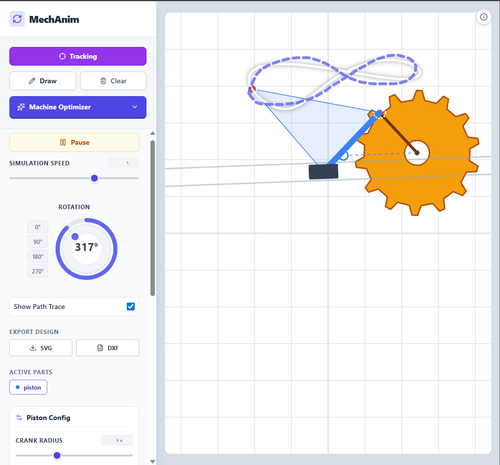Click the simulation speed value field
Screen dimensions: 500x465
(123, 163)
